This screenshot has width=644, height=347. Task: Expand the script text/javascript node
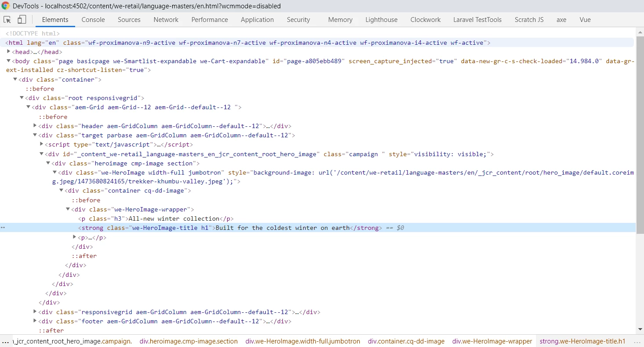(42, 144)
